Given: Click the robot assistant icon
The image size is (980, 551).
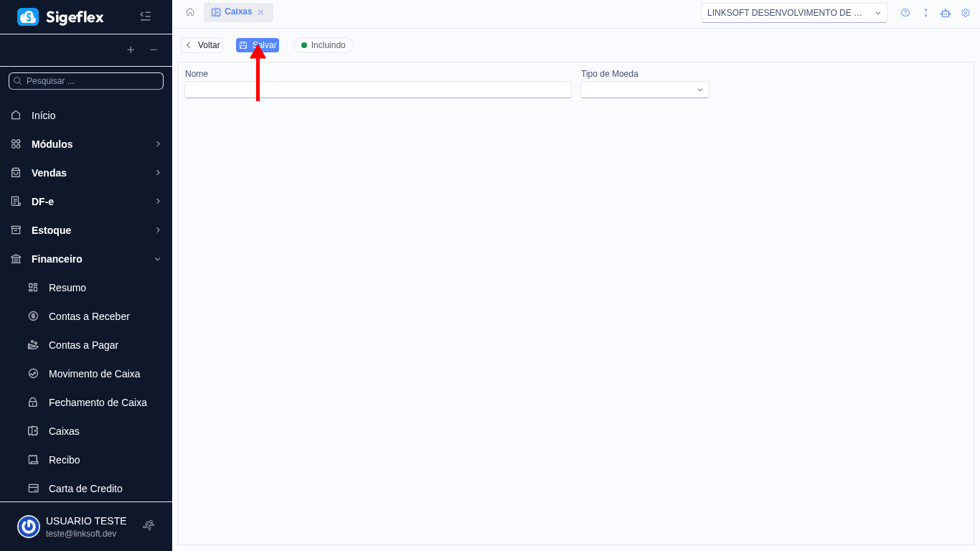Looking at the screenshot, I should pyautogui.click(x=946, y=13).
